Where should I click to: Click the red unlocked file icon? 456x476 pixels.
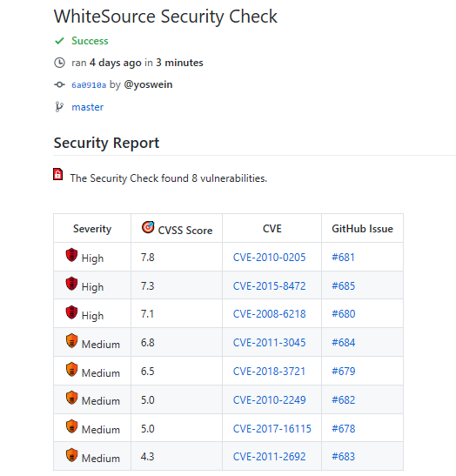click(58, 174)
